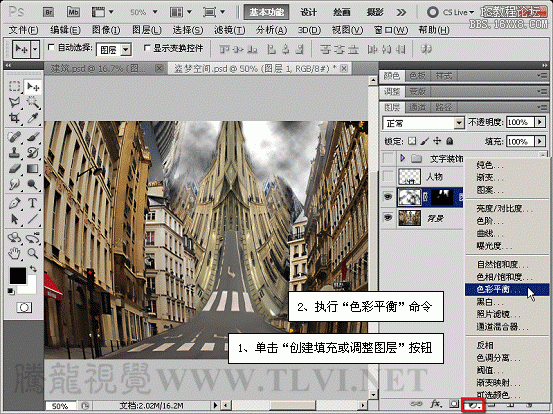Activate the Hand tool
This screenshot has height=414, width=553.
click(x=15, y=252)
